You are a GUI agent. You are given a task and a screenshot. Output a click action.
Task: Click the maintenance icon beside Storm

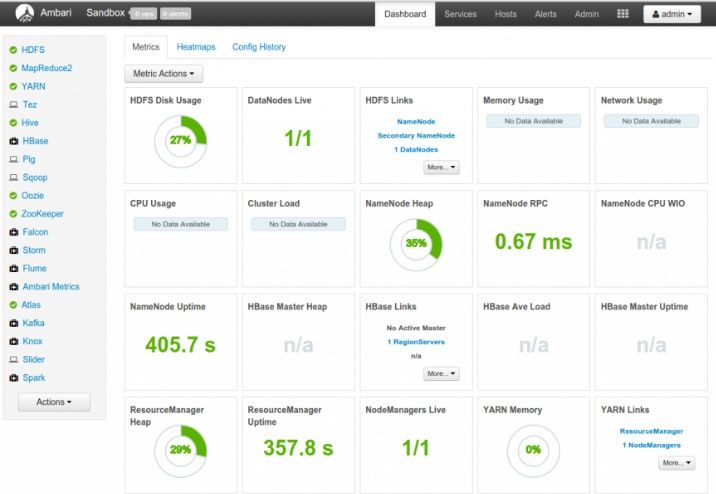14,250
